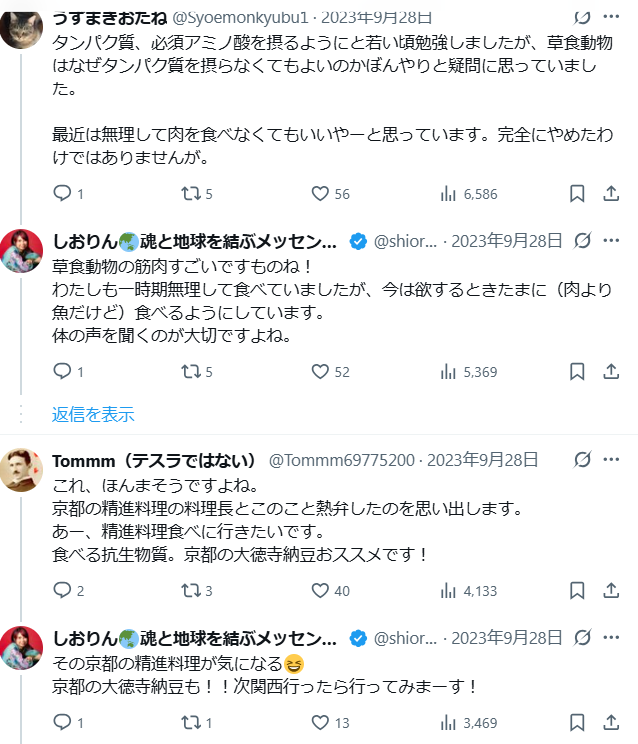Like Tommm's tweet with 40 likes

tap(320, 590)
